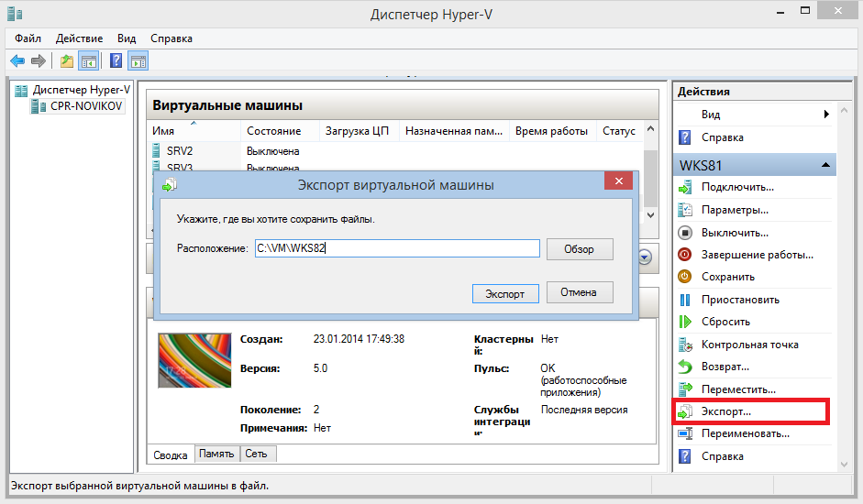Select the CPR-NOVIKOV server tree node
This screenshot has width=863, height=504.
tap(85, 106)
